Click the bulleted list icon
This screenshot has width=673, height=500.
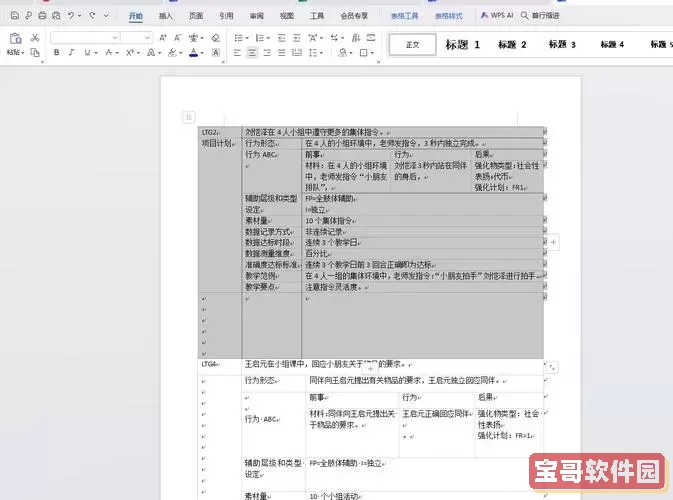pos(239,38)
